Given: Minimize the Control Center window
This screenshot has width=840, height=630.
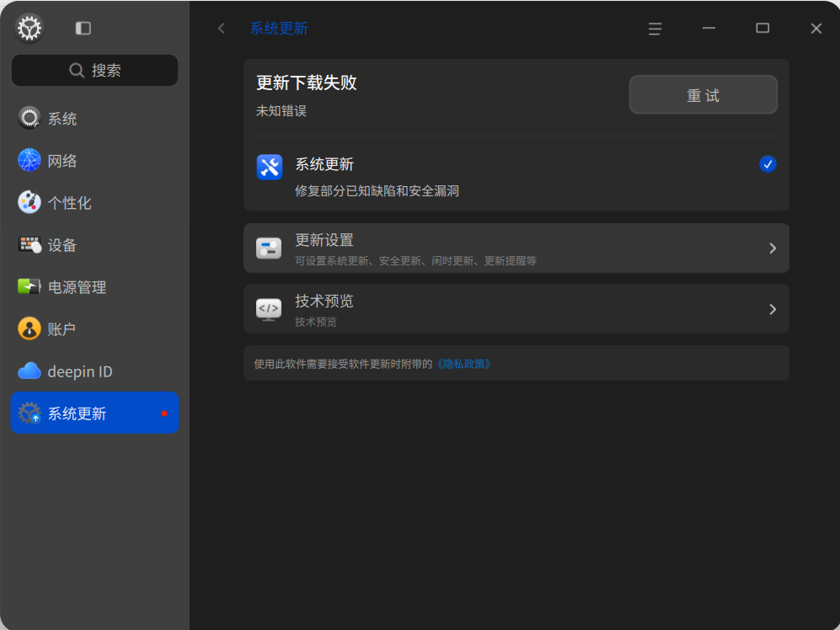Looking at the screenshot, I should [x=709, y=28].
